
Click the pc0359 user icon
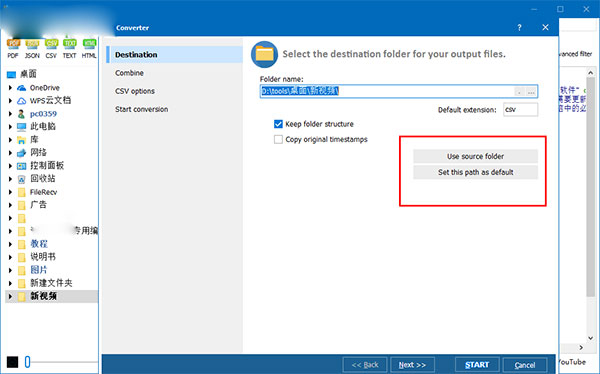pos(21,114)
